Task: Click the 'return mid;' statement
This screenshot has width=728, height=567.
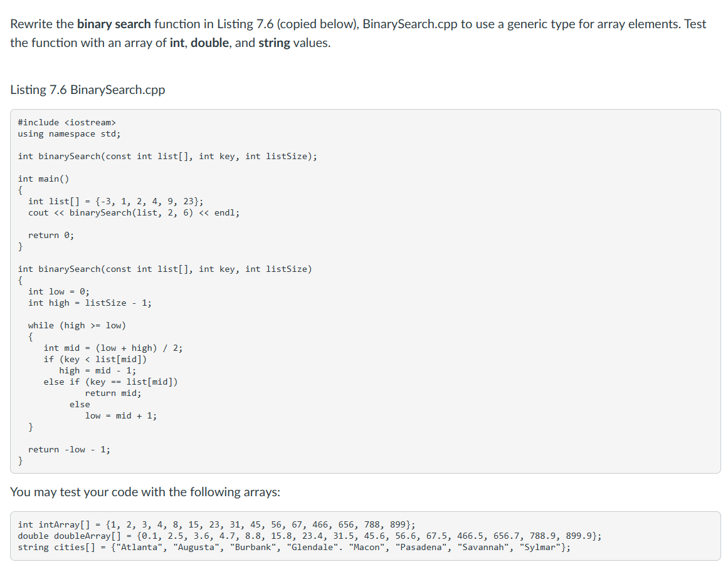Action: 113,393
